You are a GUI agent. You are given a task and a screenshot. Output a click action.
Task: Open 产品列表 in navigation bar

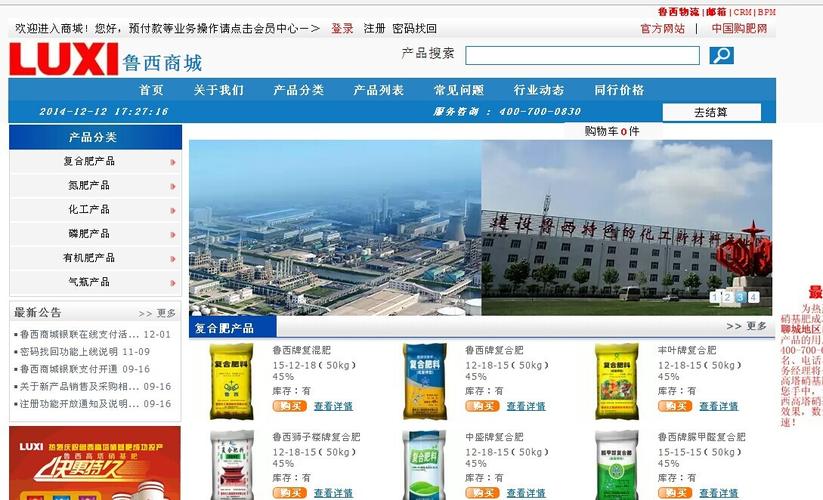(x=378, y=90)
